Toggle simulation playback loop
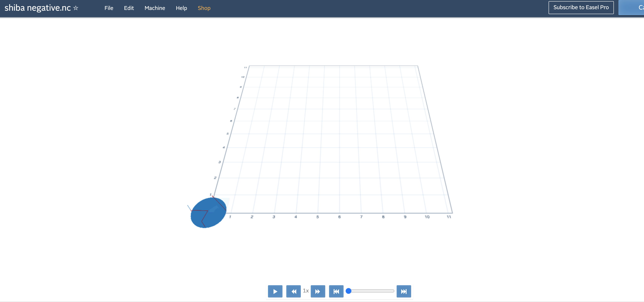644x302 pixels. click(x=404, y=291)
